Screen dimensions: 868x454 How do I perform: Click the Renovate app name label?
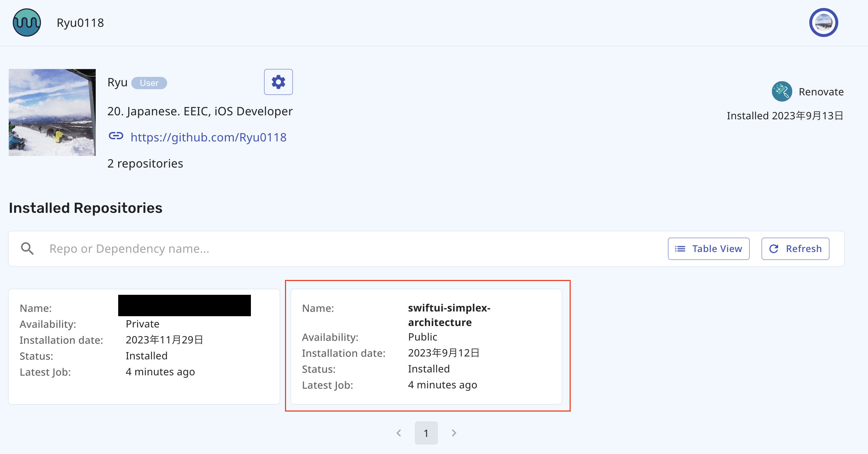pyautogui.click(x=821, y=92)
